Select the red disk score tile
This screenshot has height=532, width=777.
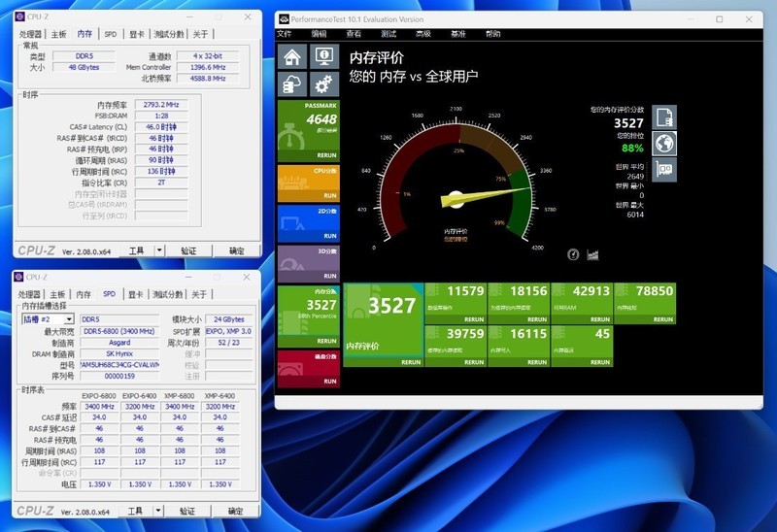(x=308, y=369)
